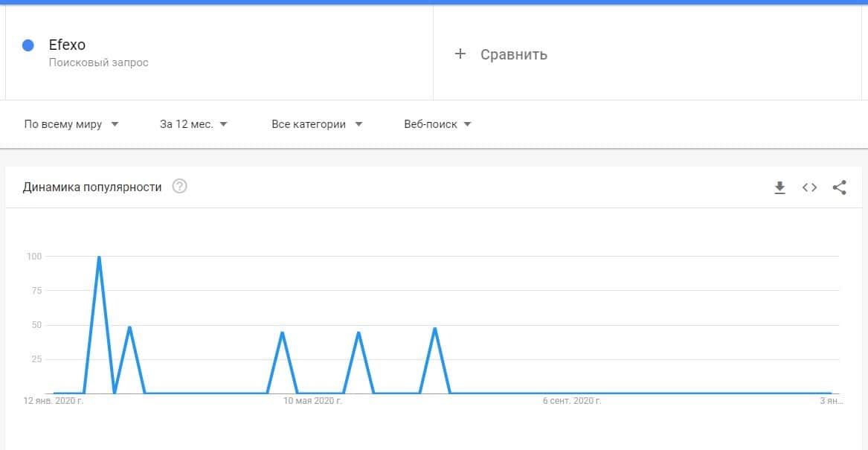Click the 6 сент. 2020 date label
868x450 pixels.
coord(571,401)
